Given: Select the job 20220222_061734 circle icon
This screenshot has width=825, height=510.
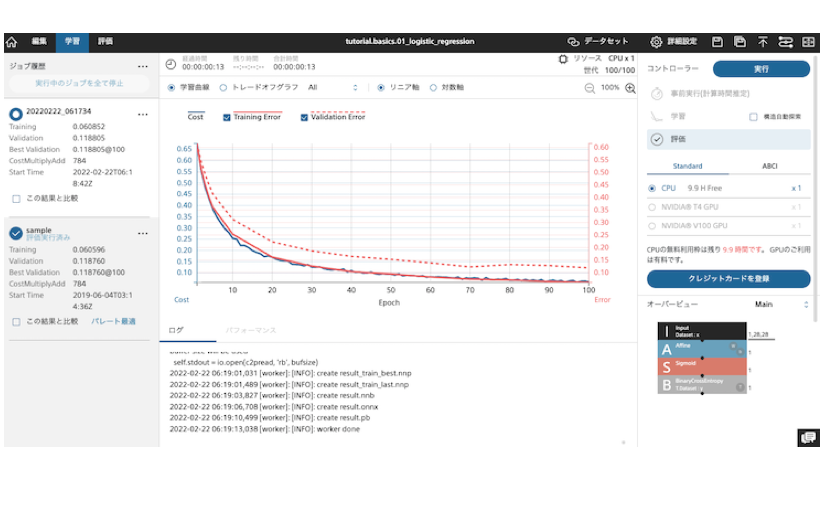Looking at the screenshot, I should [16, 113].
